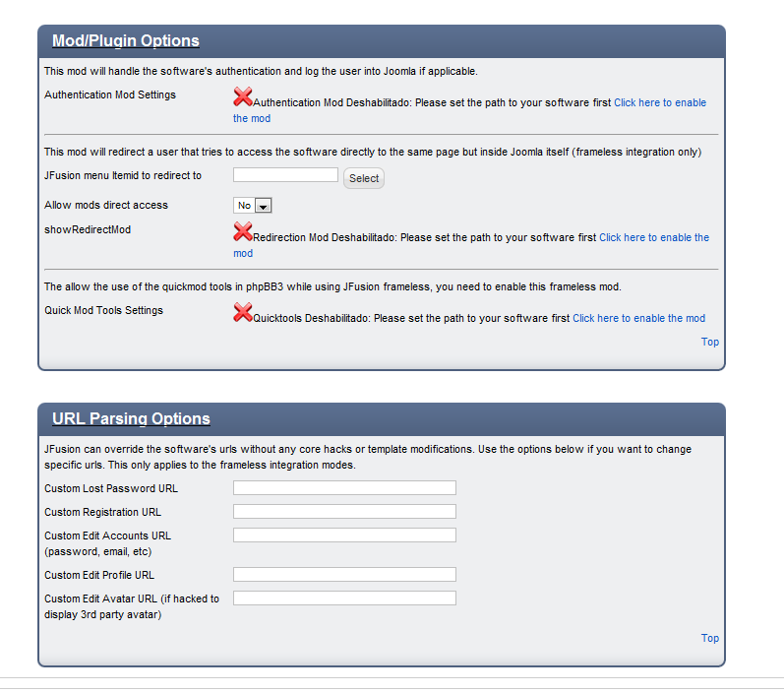Click the Redirection Mod enable link
The height and width of the screenshot is (693, 784).
tap(653, 238)
